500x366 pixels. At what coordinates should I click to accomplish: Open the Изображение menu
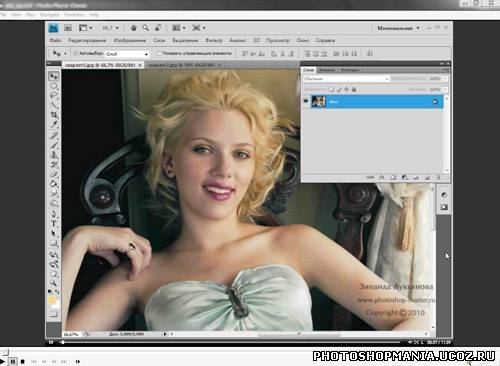(130, 40)
